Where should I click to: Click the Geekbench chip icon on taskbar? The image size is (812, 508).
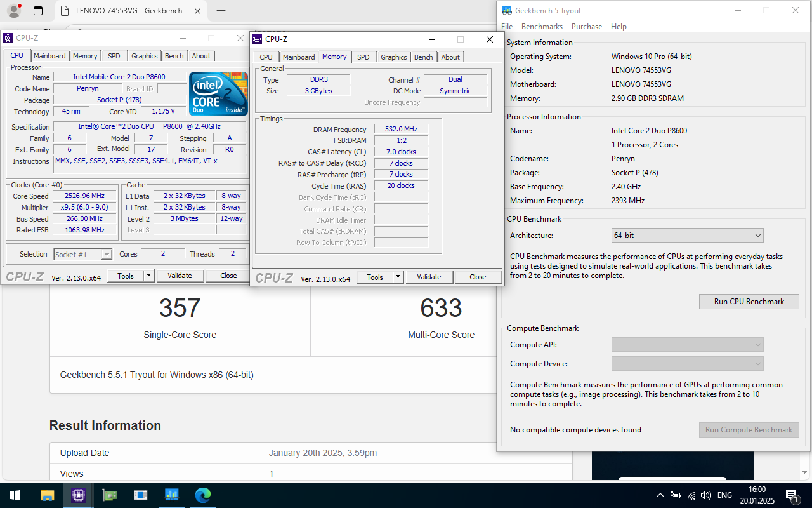coord(110,495)
